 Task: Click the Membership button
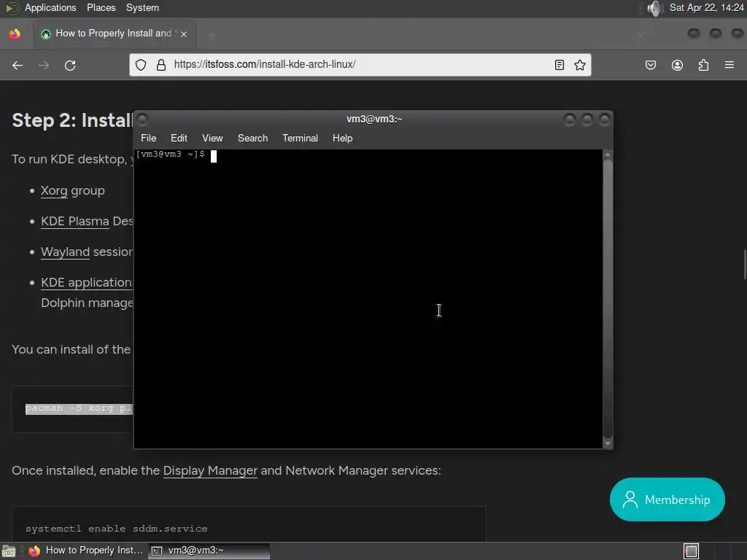(667, 499)
